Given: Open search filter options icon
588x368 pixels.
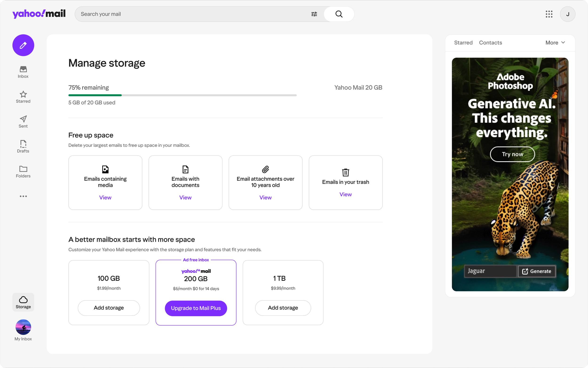Looking at the screenshot, I should 314,14.
